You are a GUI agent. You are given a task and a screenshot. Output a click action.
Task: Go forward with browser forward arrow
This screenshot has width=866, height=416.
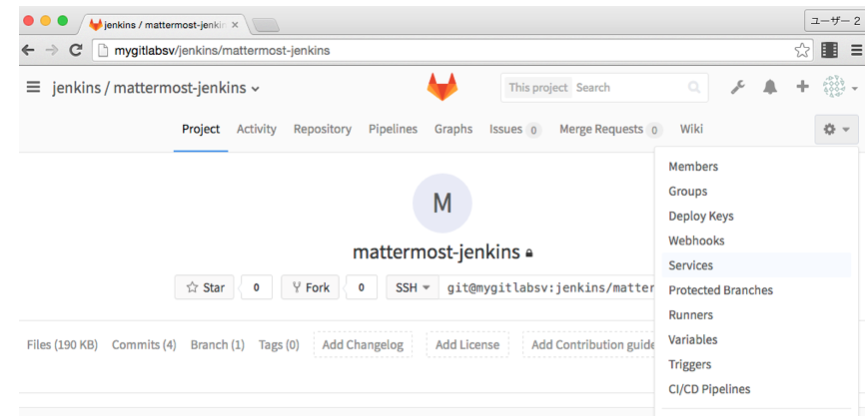(52, 50)
